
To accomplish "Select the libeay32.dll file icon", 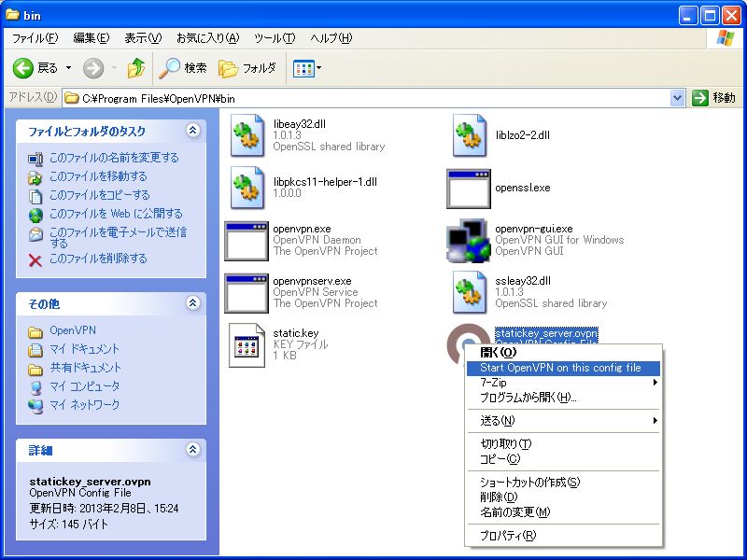I will (x=247, y=135).
